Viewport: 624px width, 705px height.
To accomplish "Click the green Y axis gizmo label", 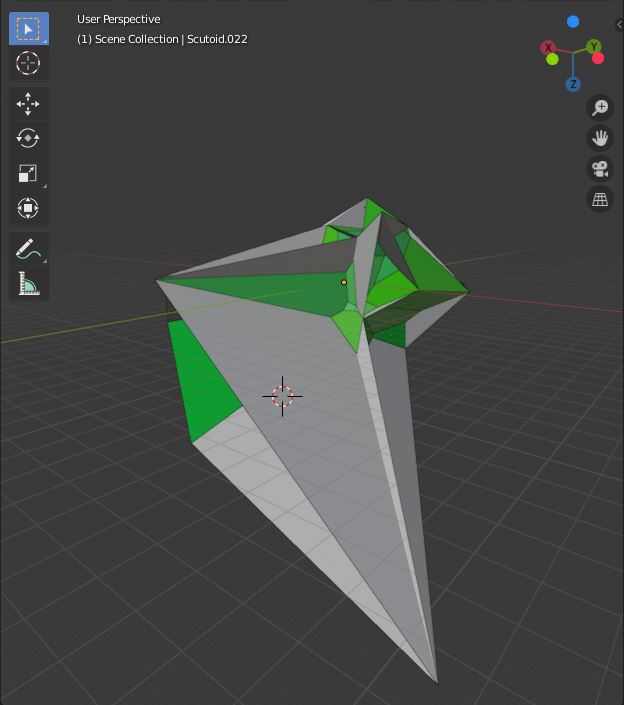I will click(594, 46).
